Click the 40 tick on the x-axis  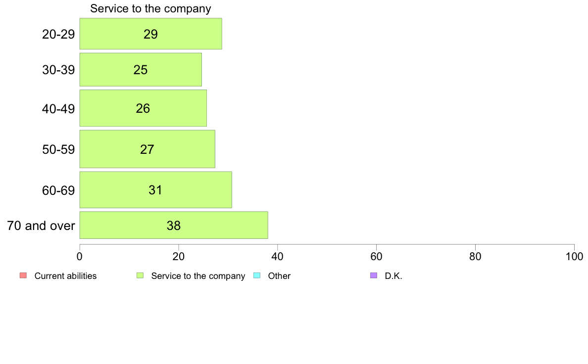(278, 256)
